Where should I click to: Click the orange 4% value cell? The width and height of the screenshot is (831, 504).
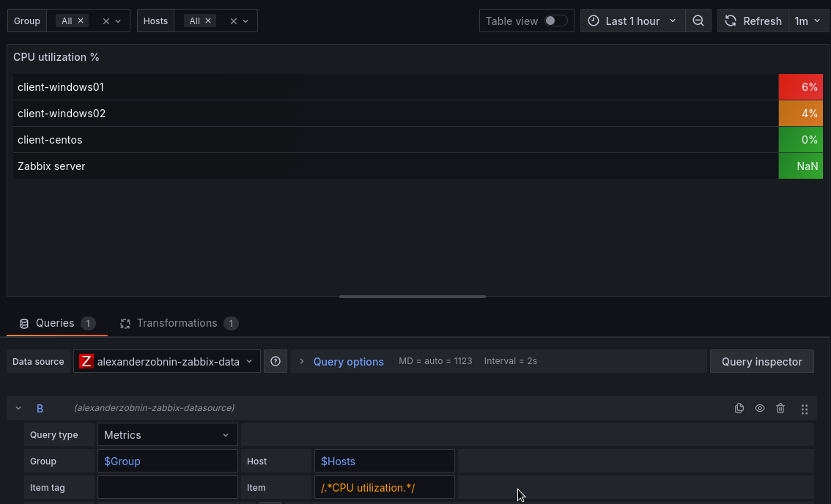801,114
